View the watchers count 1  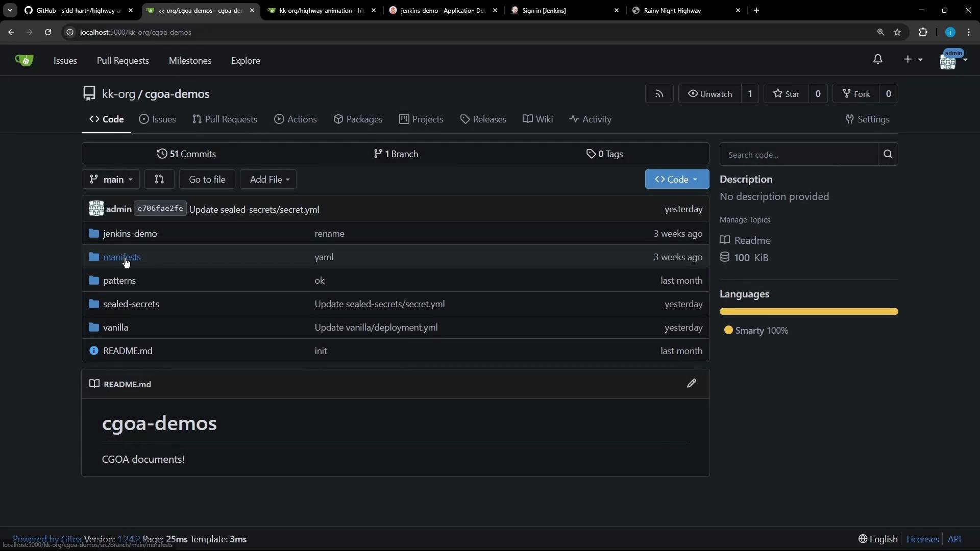pyautogui.click(x=750, y=94)
